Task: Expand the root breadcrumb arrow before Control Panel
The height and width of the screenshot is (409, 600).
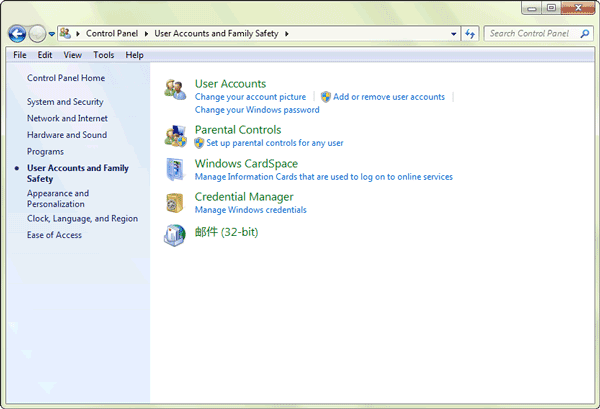Action: tap(78, 34)
